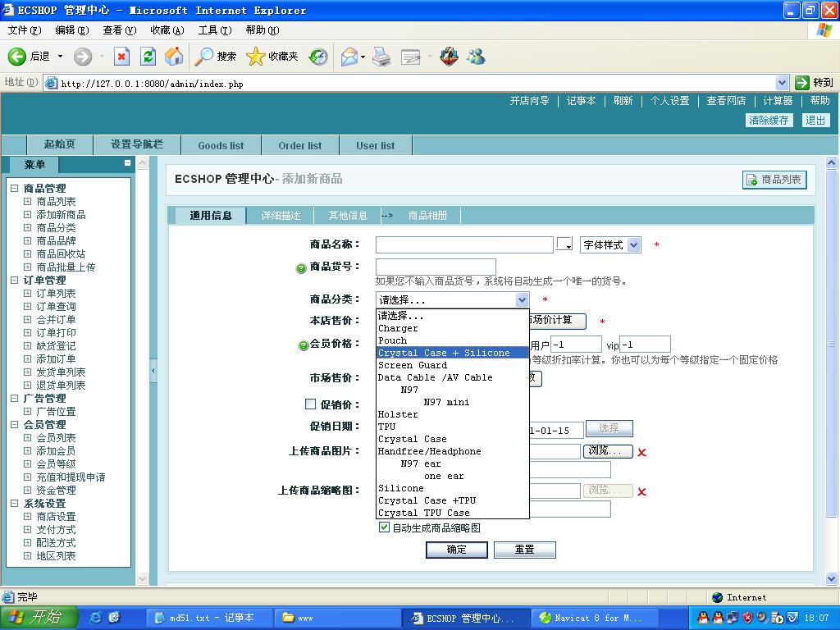Open the address bar history dropdown
The height and width of the screenshot is (630, 840).
tap(782, 83)
